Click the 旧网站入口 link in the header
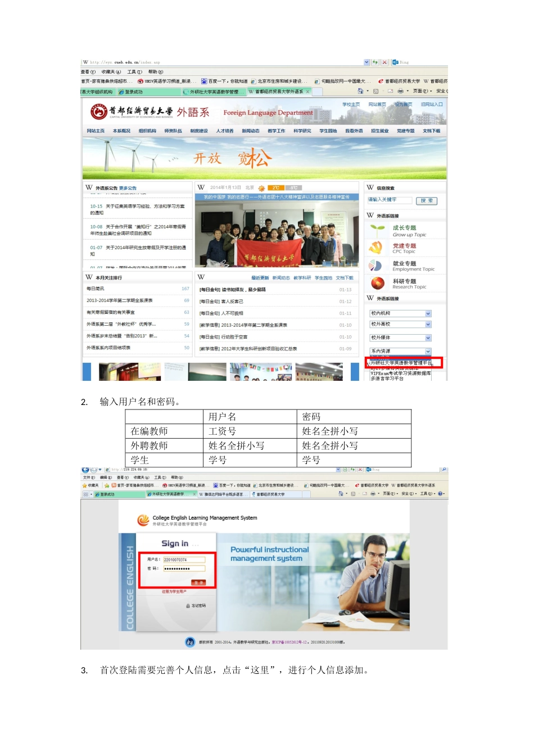This screenshot has width=534, height=756. (432, 105)
